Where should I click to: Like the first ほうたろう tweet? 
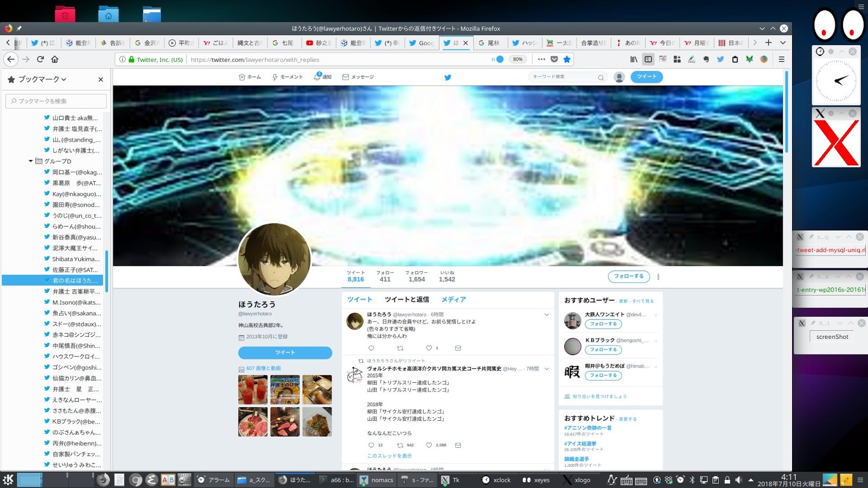point(429,348)
